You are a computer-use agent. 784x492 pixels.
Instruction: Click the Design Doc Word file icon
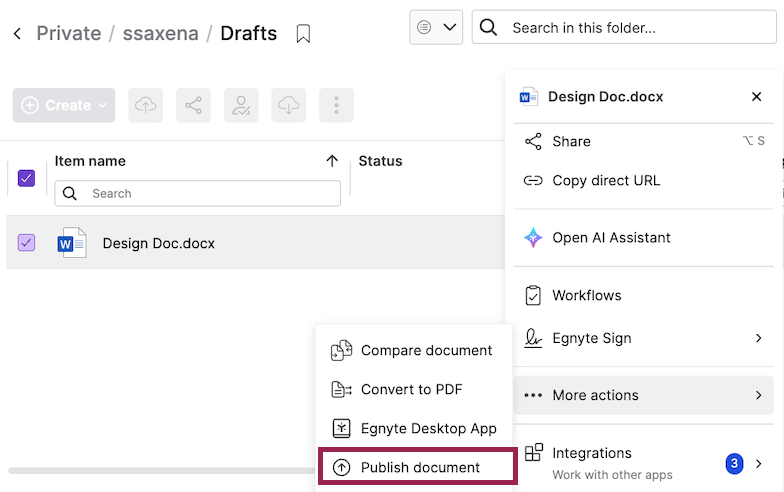coord(73,242)
